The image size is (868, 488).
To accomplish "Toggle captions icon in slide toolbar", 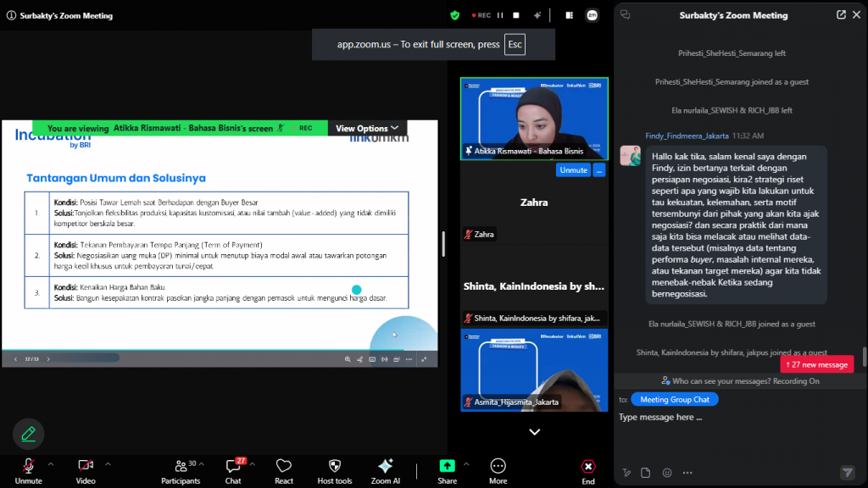I will tap(372, 359).
